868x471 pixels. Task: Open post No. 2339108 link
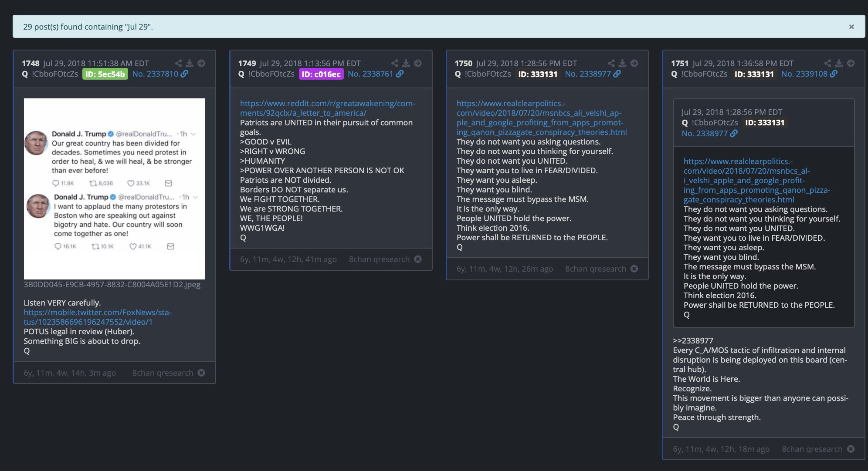coord(804,74)
